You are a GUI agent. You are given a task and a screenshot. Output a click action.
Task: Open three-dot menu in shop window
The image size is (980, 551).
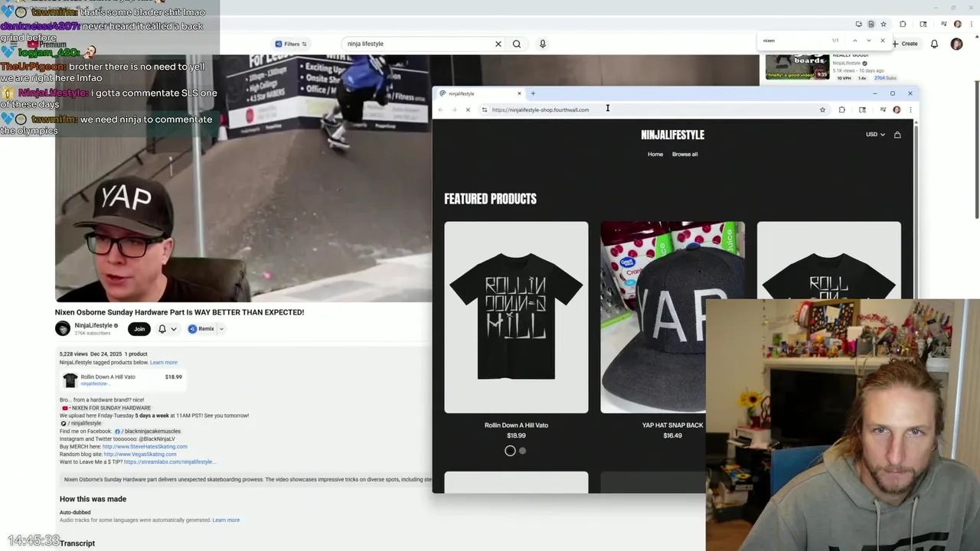coord(910,109)
